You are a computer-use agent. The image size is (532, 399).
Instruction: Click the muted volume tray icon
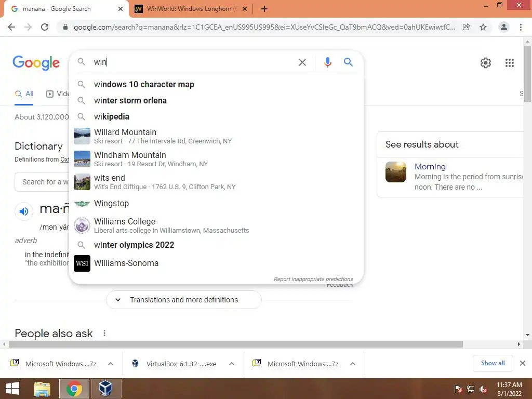(483, 389)
